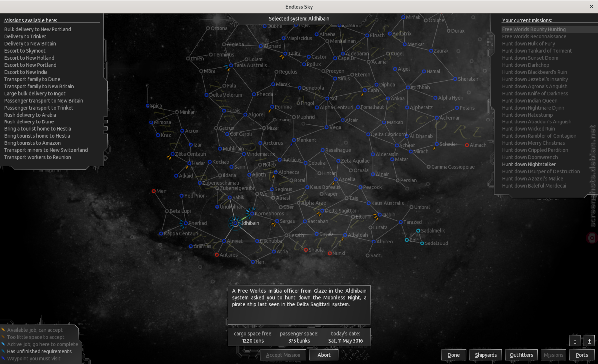
Task: Choose the 'Delivery to Trinket' job
Action: [25, 36]
